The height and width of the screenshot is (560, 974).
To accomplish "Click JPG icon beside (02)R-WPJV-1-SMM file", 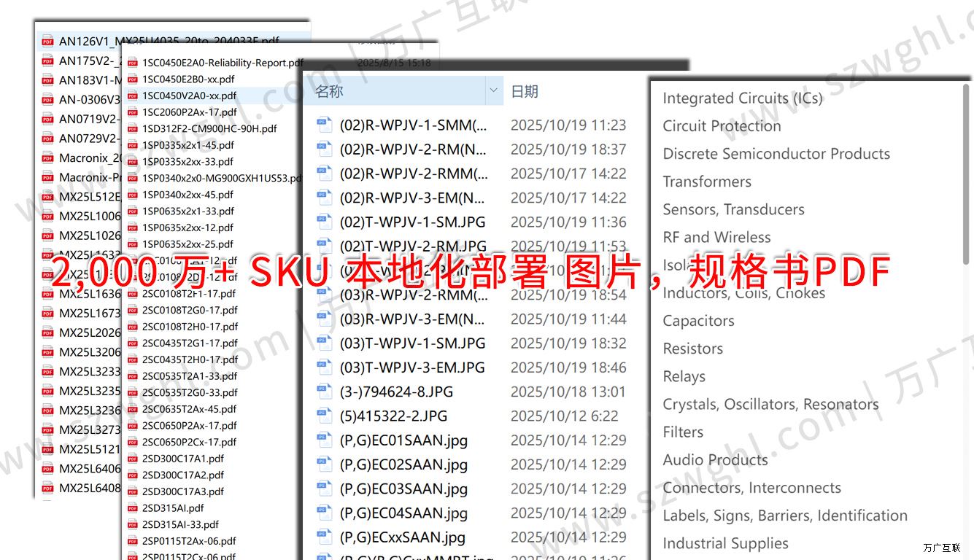I will (324, 125).
